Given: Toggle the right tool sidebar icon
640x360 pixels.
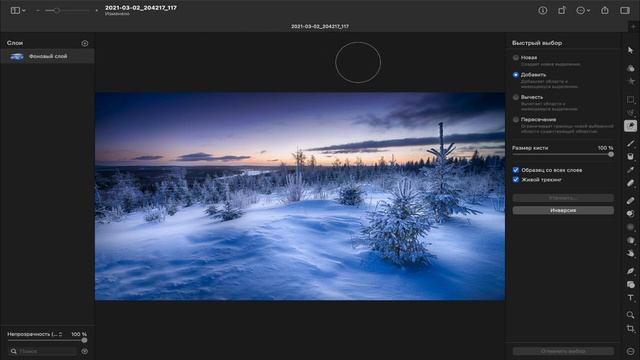Looking at the screenshot, I should [x=625, y=11].
